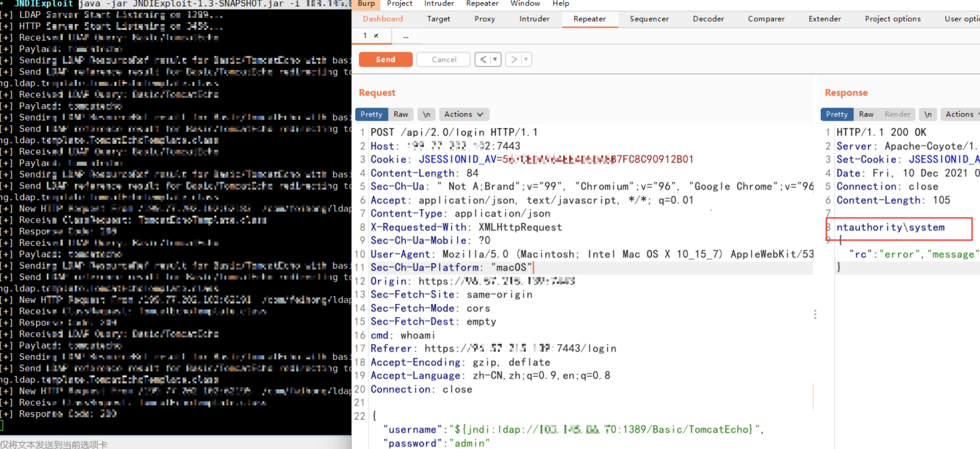
Task: Select Raw view in Request pane
Action: coord(401,114)
